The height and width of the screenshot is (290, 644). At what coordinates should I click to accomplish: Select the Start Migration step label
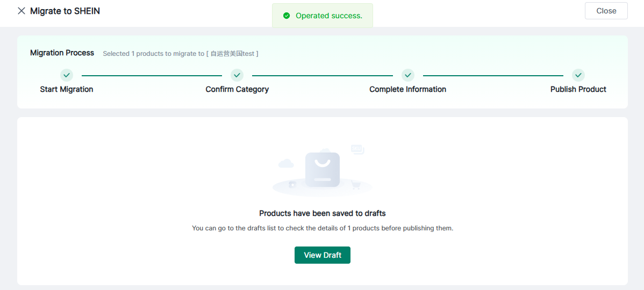(x=67, y=89)
